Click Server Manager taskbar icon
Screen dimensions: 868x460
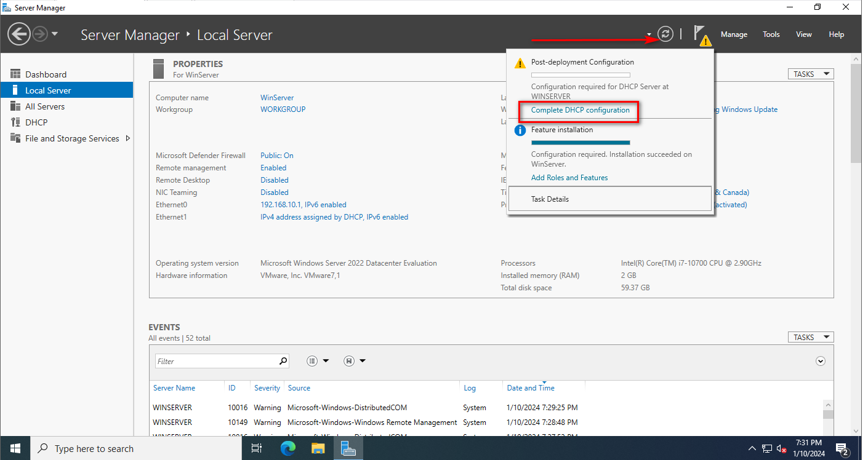[x=348, y=448]
